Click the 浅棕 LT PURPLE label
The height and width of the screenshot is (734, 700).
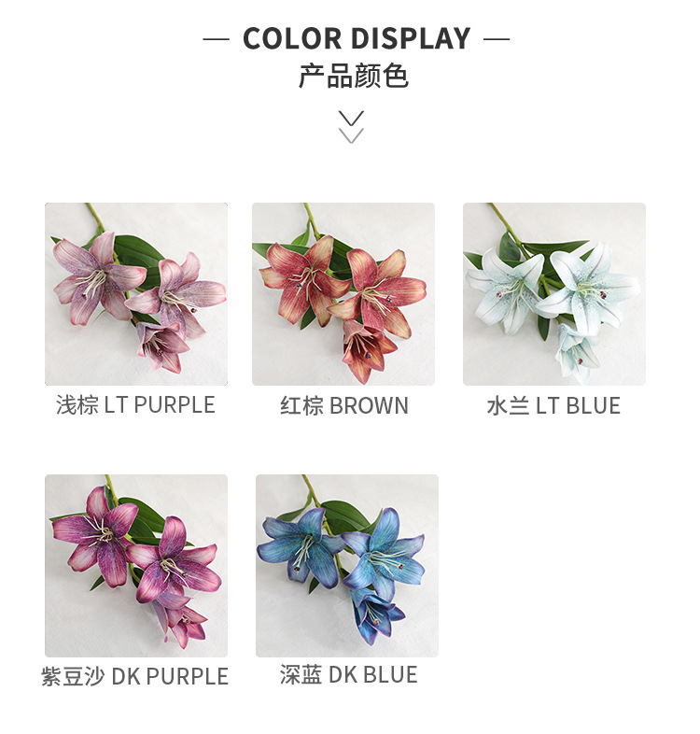click(x=135, y=405)
